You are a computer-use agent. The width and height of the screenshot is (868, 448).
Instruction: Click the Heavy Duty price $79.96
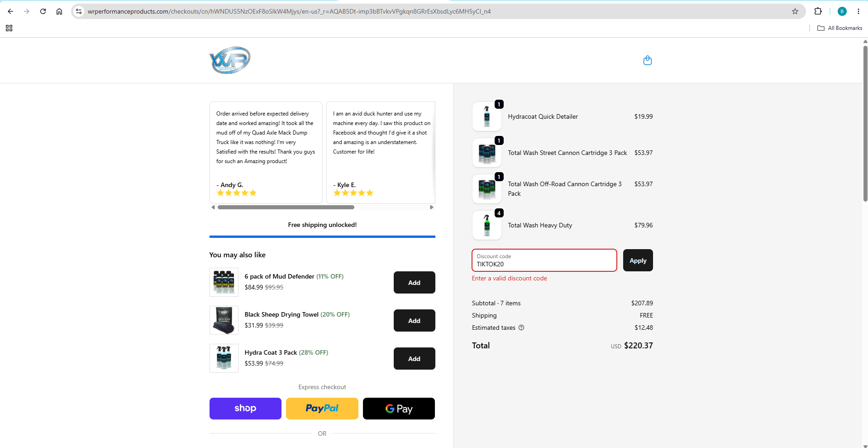click(644, 225)
